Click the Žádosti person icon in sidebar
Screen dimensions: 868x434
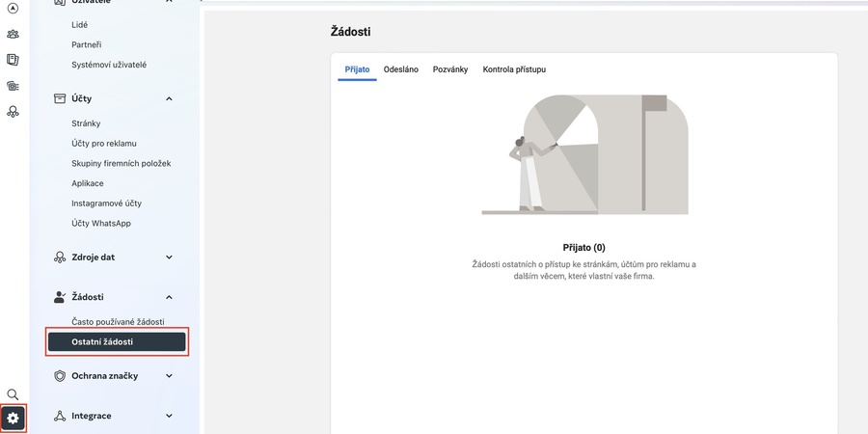[x=59, y=297]
